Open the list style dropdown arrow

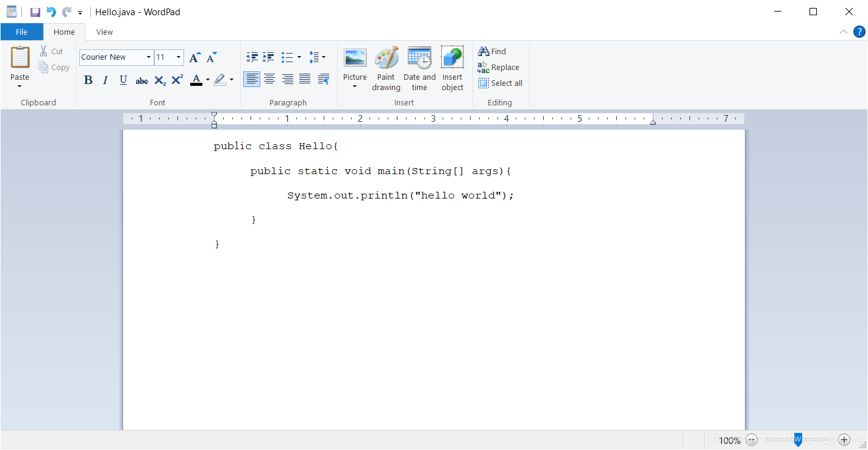click(299, 57)
